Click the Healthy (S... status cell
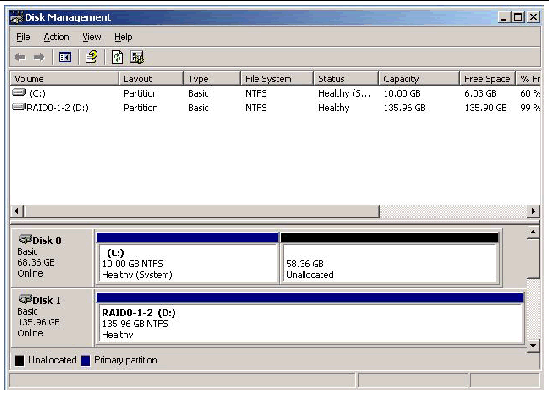This screenshot has width=549, height=396. (x=344, y=93)
